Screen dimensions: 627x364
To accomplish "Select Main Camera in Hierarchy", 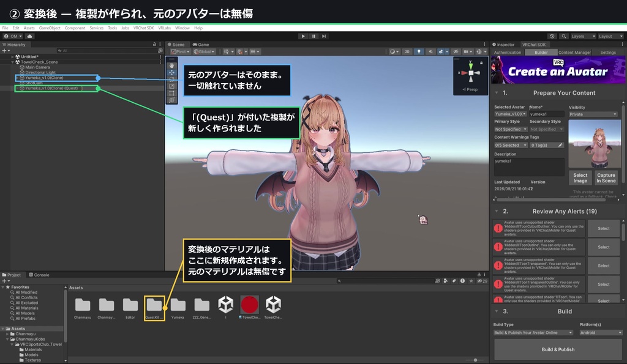I will click(x=37, y=67).
